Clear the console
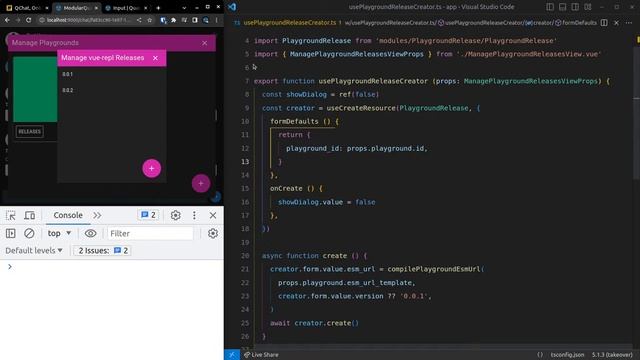The height and width of the screenshot is (360, 640). click(29, 233)
